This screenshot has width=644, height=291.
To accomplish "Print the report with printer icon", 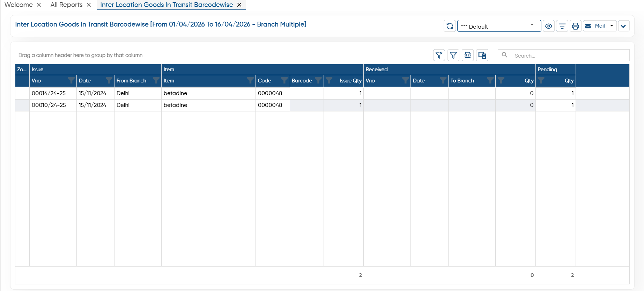I will coord(576,26).
